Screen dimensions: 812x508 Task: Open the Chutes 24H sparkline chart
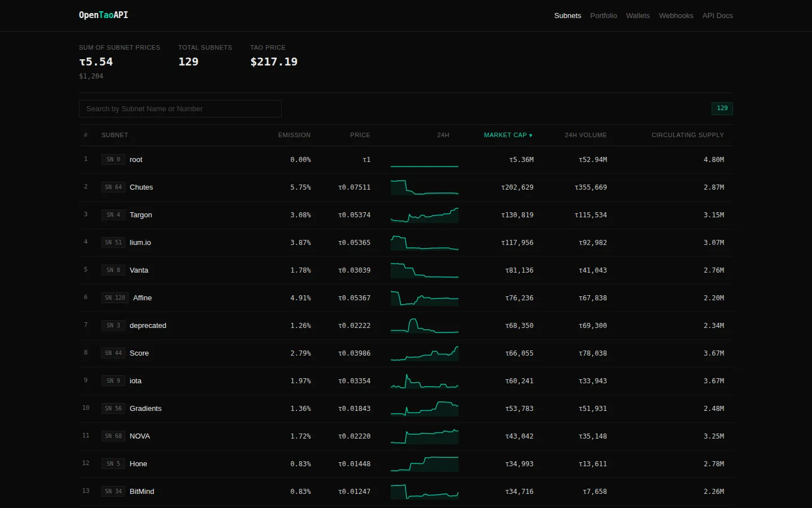[x=425, y=187]
